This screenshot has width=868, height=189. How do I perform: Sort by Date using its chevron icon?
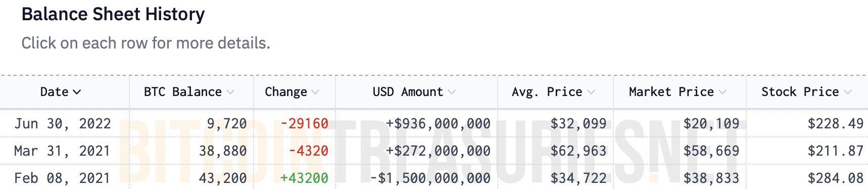(x=77, y=92)
